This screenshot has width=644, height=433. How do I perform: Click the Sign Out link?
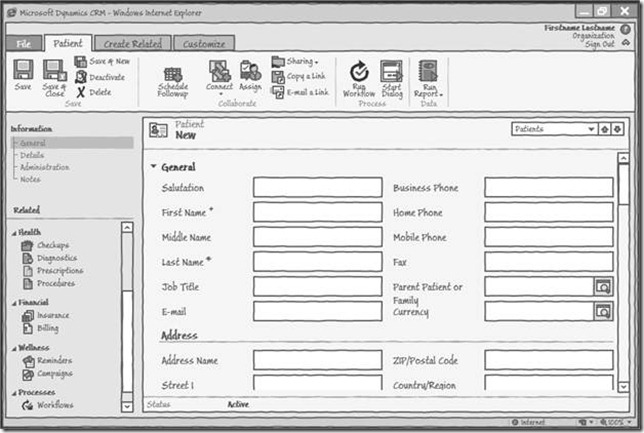(x=600, y=44)
